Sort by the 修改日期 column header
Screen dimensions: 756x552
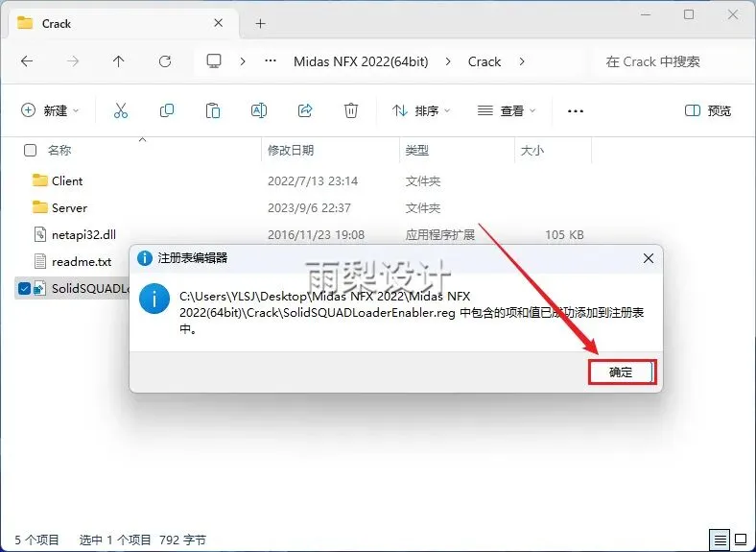click(x=291, y=151)
